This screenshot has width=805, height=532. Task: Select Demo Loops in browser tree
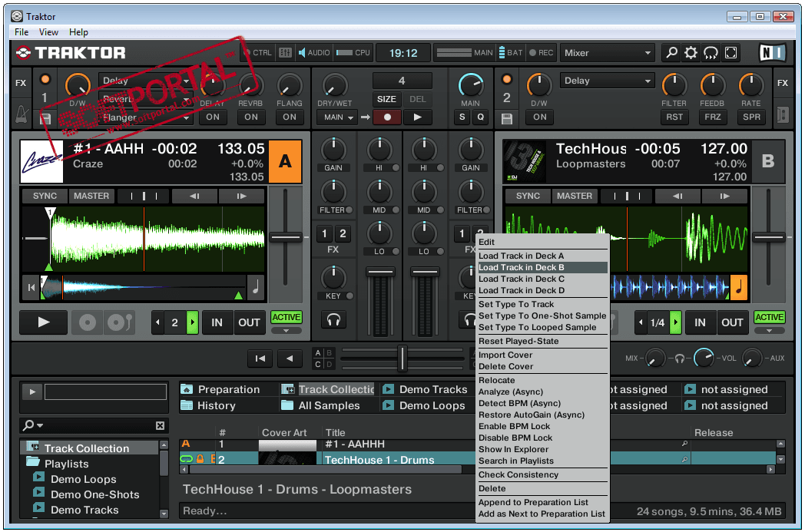pyautogui.click(x=83, y=479)
